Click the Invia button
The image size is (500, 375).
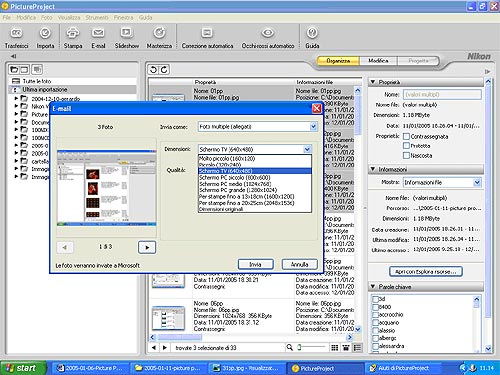(256, 264)
